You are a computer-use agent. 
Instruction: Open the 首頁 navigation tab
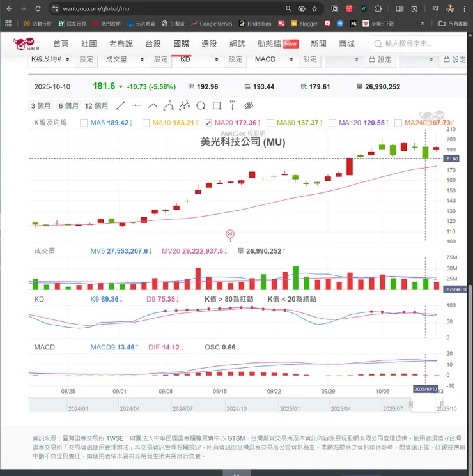61,43
